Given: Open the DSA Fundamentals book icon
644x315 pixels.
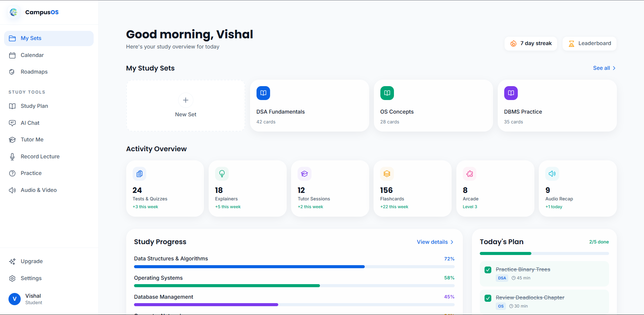Looking at the screenshot, I should 263,93.
